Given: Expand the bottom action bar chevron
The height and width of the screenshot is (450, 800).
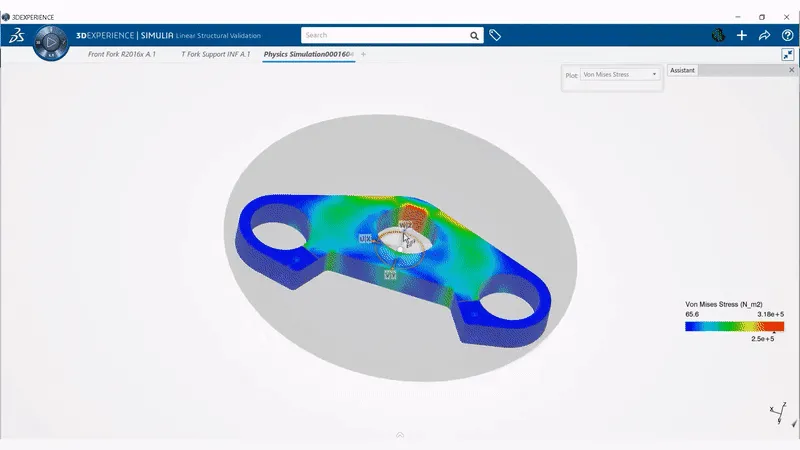Looking at the screenshot, I should pyautogui.click(x=400, y=435).
